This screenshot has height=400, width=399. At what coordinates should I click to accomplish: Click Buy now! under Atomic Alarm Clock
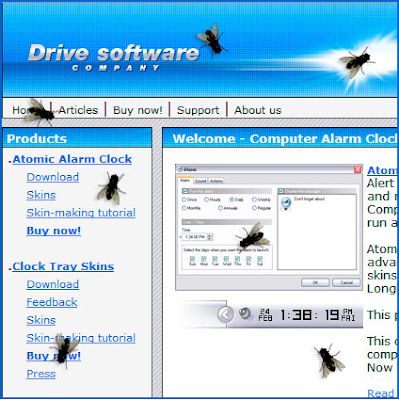pyautogui.click(x=54, y=231)
